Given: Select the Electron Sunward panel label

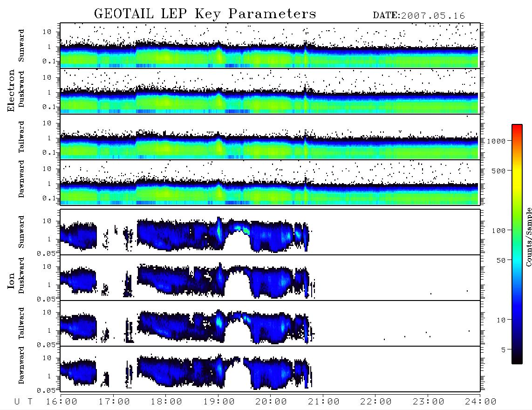Looking at the screenshot, I should pyautogui.click(x=21, y=46).
